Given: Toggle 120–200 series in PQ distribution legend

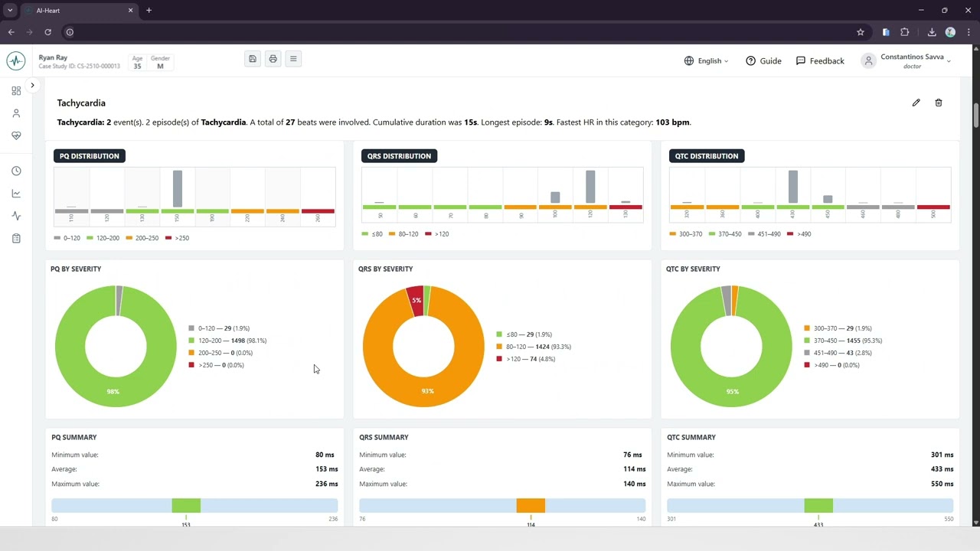Looking at the screenshot, I should pyautogui.click(x=103, y=238).
